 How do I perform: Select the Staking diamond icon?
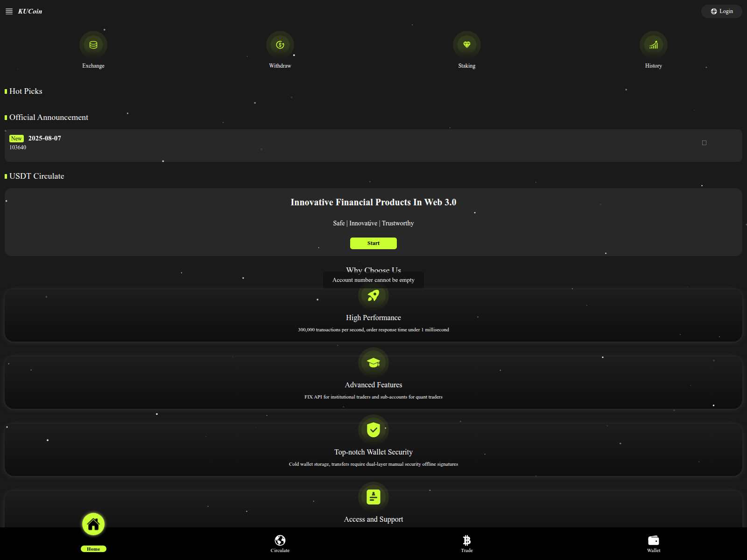pos(467,45)
